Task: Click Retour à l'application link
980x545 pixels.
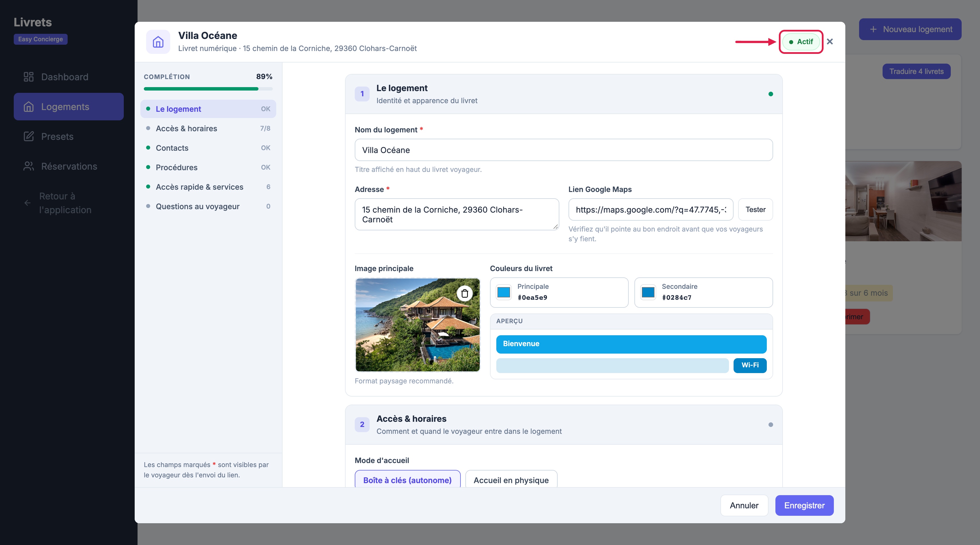Action: click(x=68, y=203)
